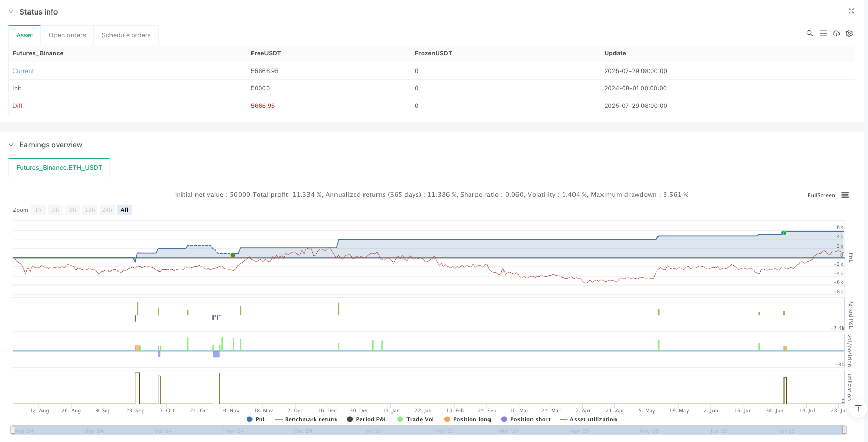Click the left handle of the range navigator
The width and height of the screenshot is (868, 442).
tap(12, 430)
